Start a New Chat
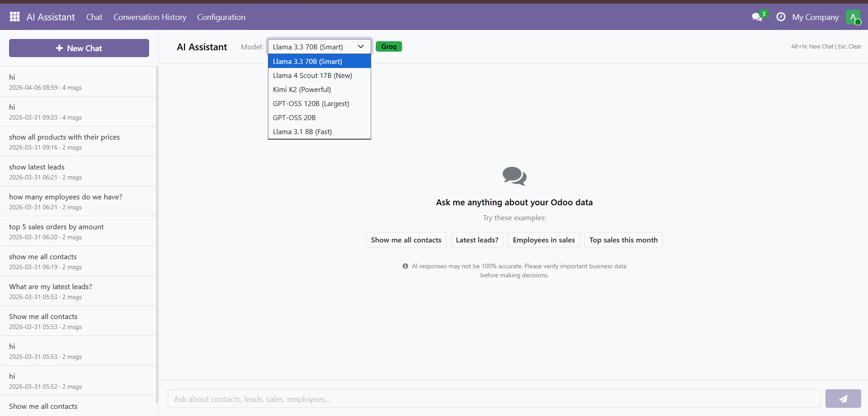This screenshot has height=416, width=868. coord(79,48)
